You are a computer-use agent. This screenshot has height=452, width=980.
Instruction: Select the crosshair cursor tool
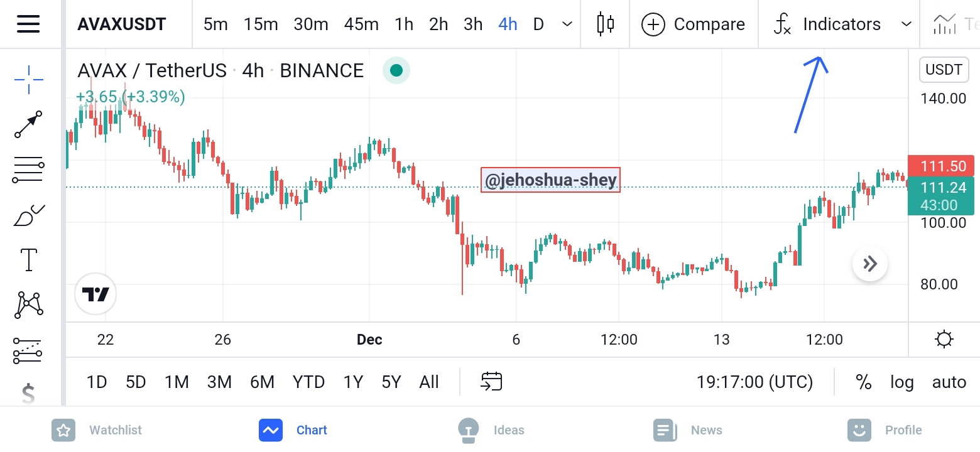29,79
